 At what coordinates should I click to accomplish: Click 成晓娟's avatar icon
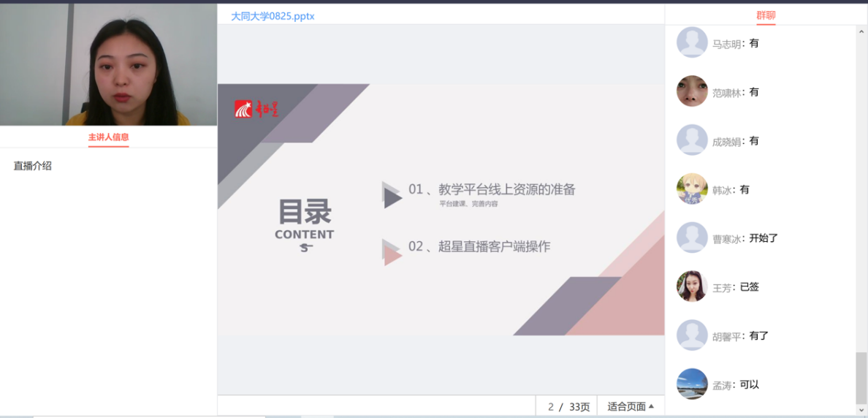692,140
